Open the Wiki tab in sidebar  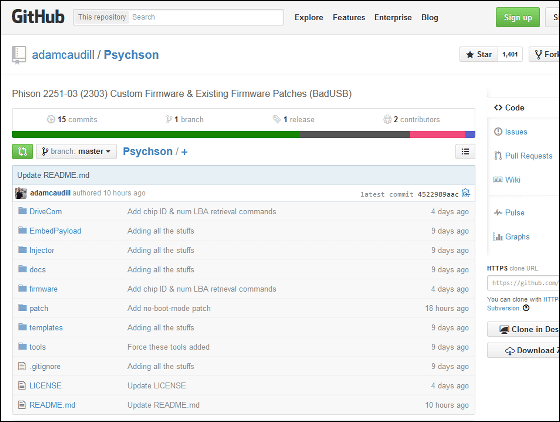click(x=512, y=180)
